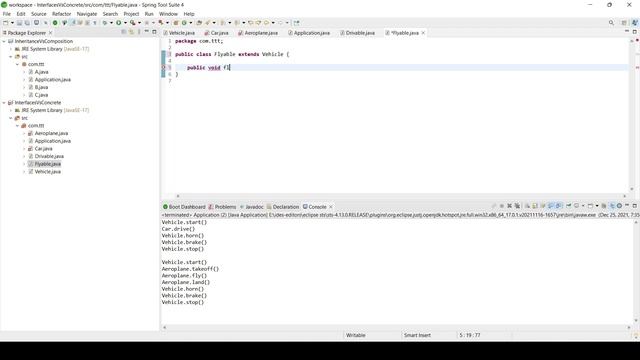Minimize the editor area

[627, 31]
